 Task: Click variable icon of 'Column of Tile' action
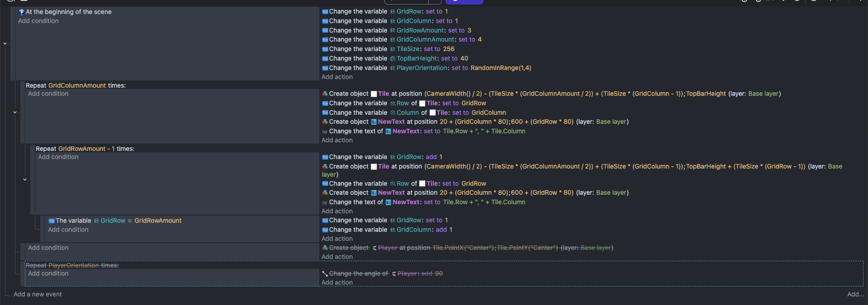tap(325, 113)
